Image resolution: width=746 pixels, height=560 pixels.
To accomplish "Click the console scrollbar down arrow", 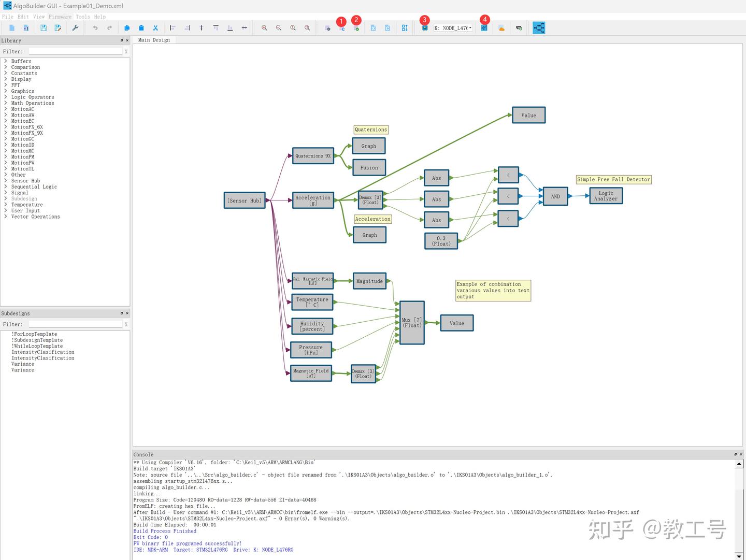I will click(739, 556).
